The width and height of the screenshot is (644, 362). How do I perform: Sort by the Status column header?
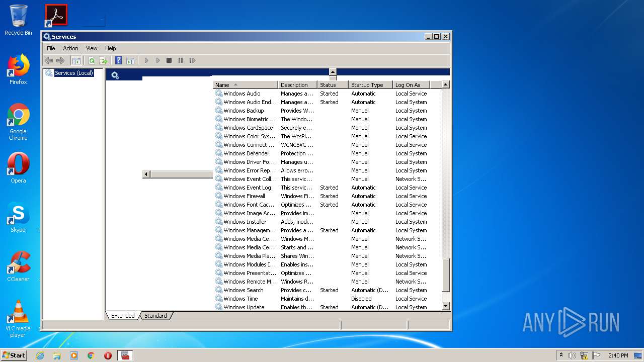click(333, 85)
